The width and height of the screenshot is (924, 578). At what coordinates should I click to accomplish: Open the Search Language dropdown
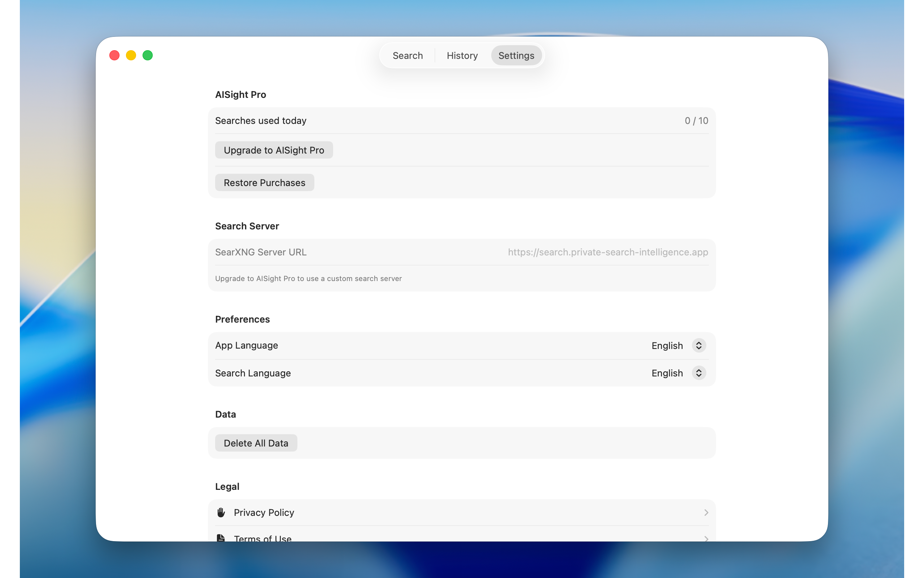tap(678, 373)
